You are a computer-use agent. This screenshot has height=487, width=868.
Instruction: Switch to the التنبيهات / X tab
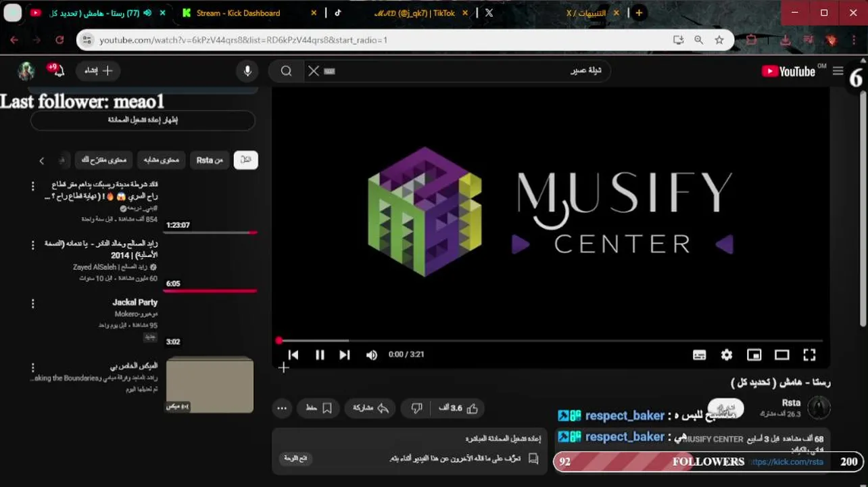pyautogui.click(x=587, y=13)
